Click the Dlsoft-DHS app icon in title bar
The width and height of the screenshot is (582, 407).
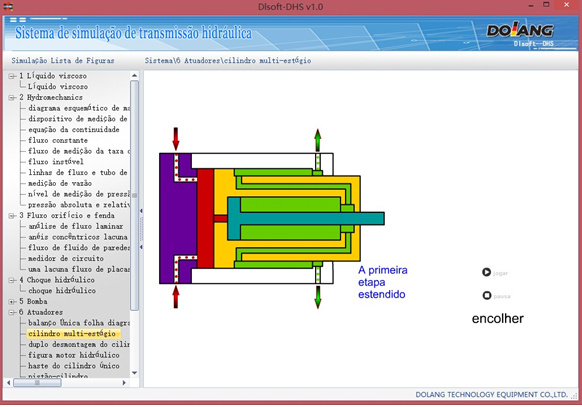pyautogui.click(x=8, y=6)
